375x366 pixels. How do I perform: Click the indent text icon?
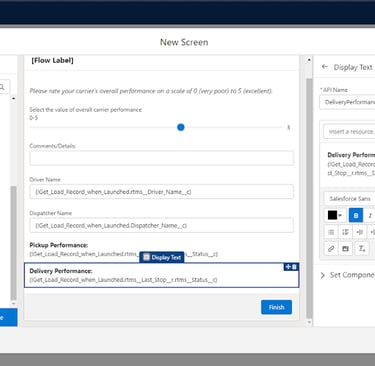(360, 232)
